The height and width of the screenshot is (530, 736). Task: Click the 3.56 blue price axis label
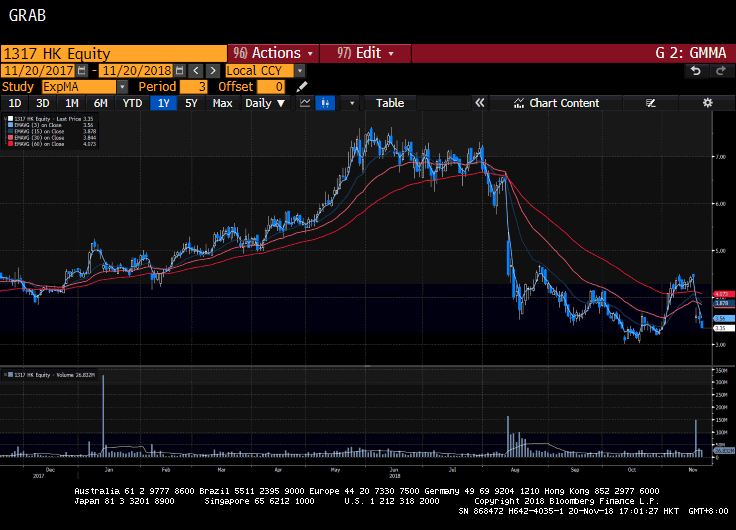pos(723,318)
